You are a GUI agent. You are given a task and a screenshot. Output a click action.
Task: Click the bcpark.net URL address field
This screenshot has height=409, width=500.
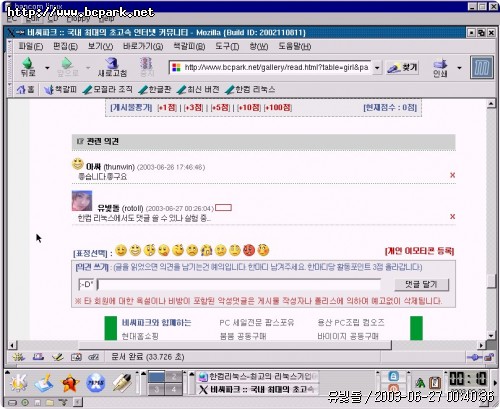[x=271, y=68]
